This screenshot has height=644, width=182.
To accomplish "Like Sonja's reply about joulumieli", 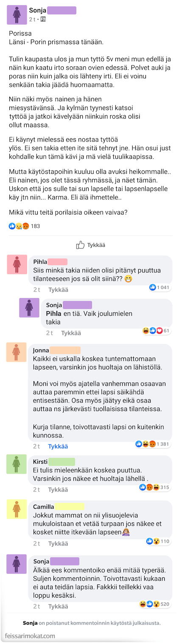I will [71, 333].
